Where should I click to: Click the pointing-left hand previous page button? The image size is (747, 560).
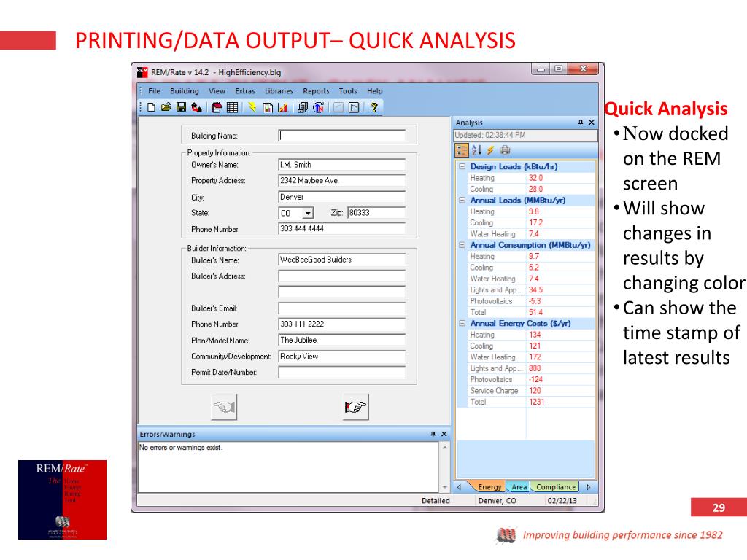(224, 407)
